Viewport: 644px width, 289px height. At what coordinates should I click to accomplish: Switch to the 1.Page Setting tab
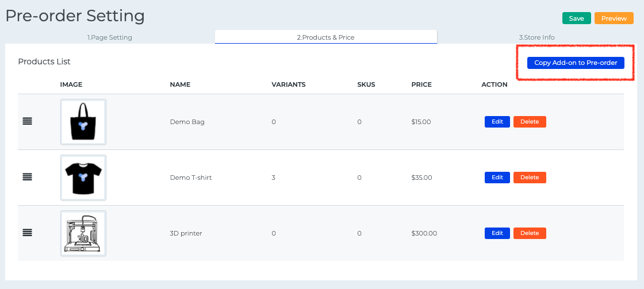pyautogui.click(x=110, y=37)
